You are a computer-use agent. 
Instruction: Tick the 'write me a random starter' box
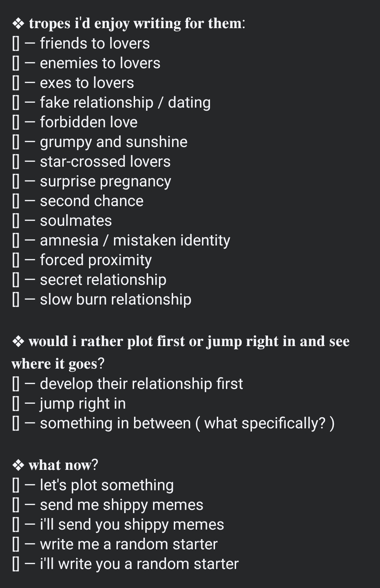pyautogui.click(x=16, y=545)
